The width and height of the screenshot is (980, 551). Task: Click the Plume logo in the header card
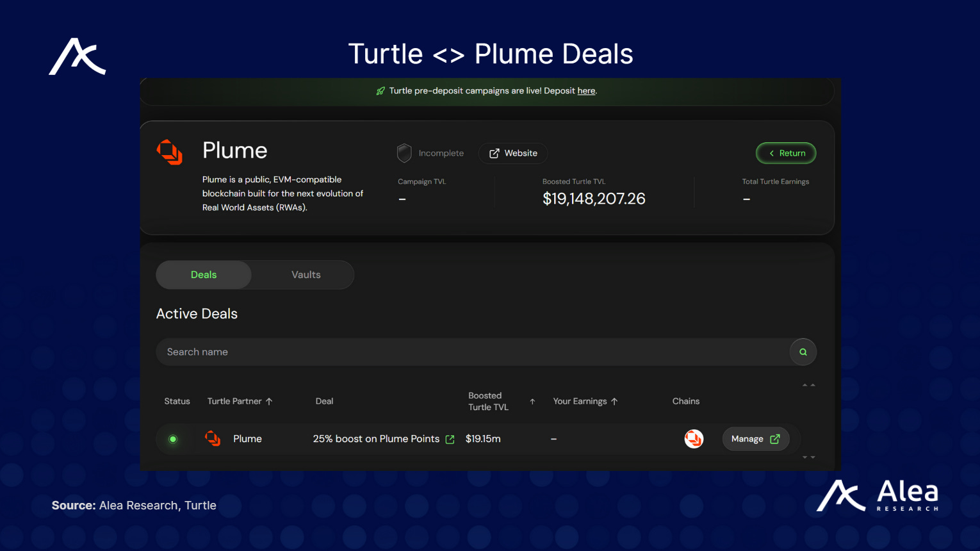[169, 152]
